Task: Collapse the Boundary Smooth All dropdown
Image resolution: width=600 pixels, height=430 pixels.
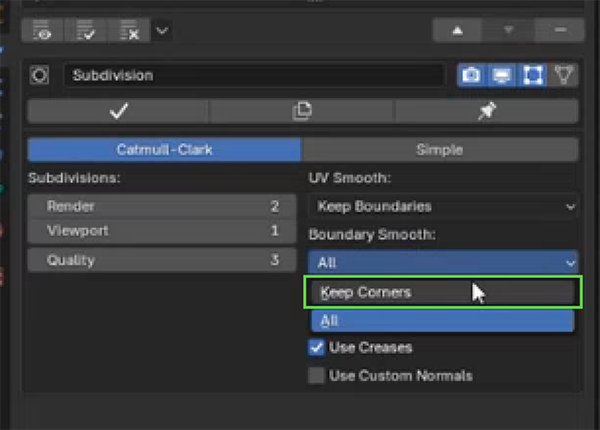Action: [443, 262]
